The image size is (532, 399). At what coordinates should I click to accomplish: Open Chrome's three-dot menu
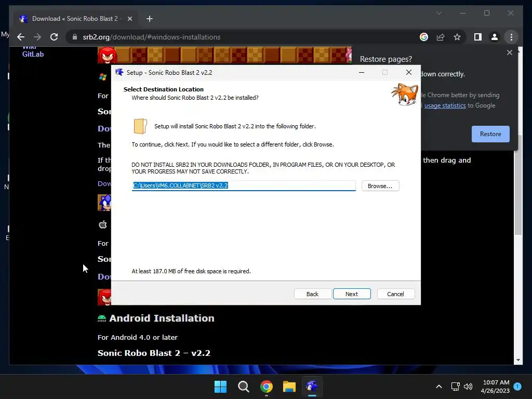(511, 37)
